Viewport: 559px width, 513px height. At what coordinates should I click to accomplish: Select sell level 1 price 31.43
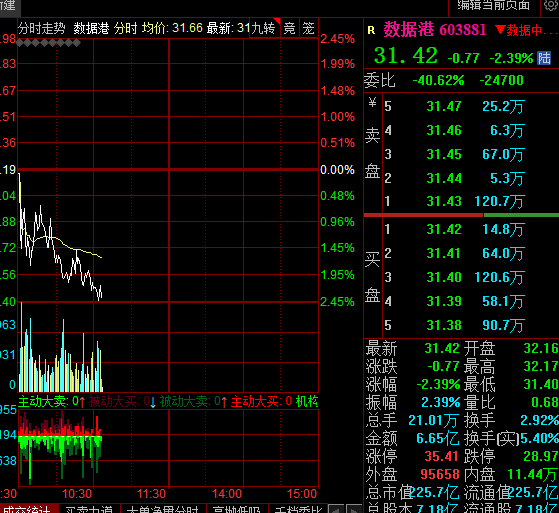(x=444, y=201)
